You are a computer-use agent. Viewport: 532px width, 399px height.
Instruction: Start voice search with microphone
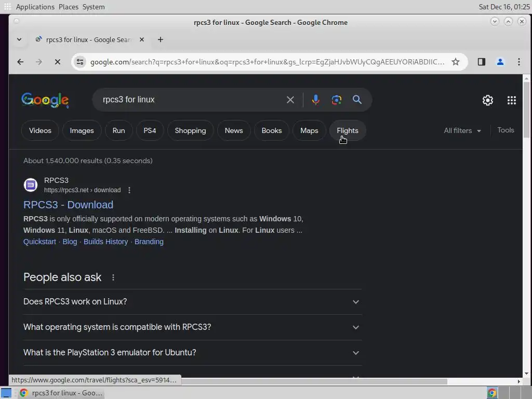coord(315,100)
